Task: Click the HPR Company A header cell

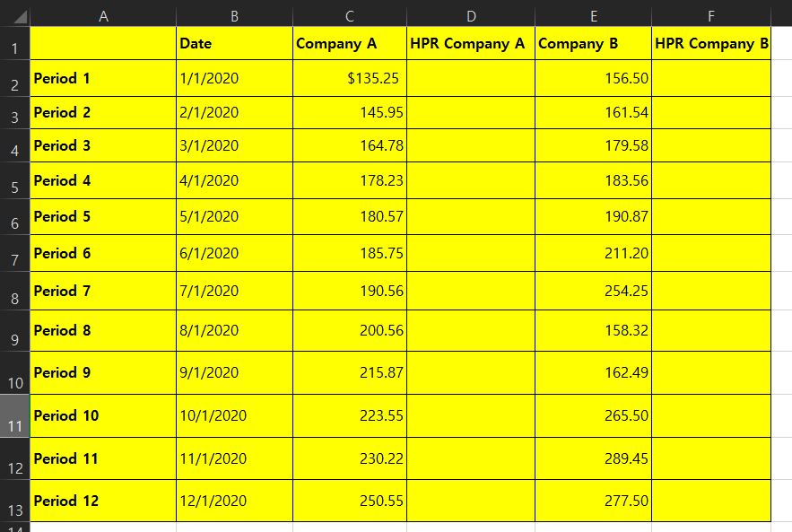Action: 470,43
